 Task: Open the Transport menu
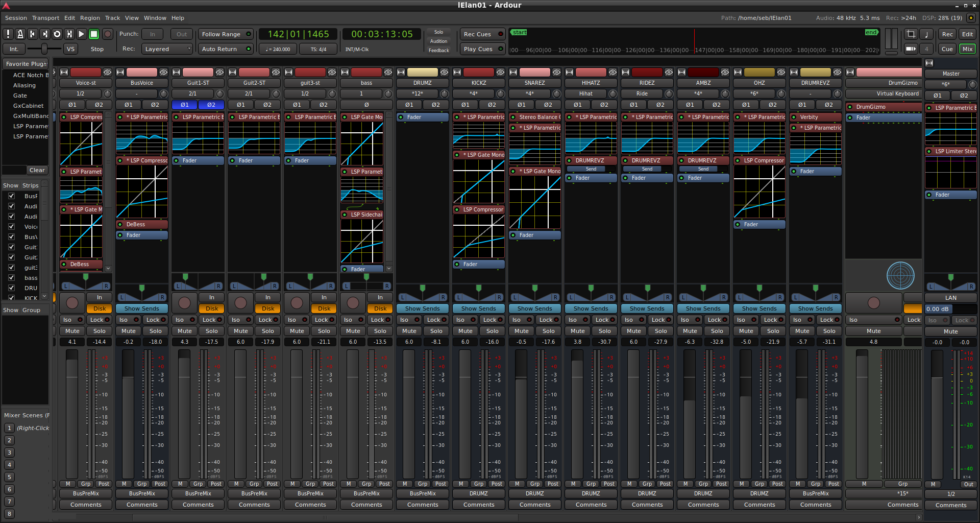[x=45, y=18]
